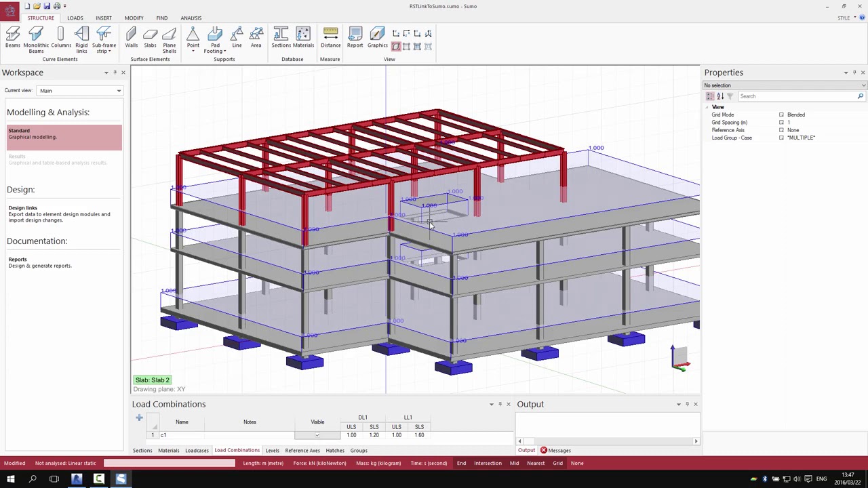Open the No selection dropdown in Properties
The image size is (868, 488).
click(x=785, y=85)
